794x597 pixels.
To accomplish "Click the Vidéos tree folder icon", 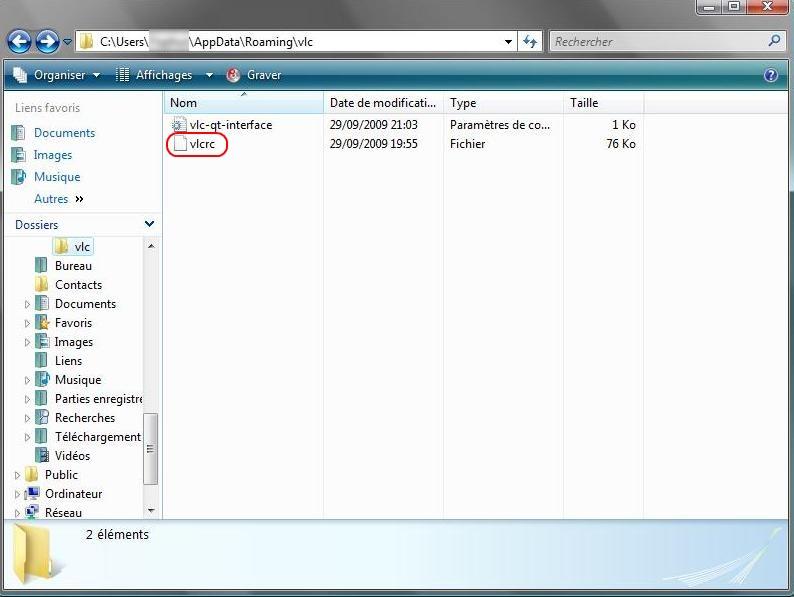I will [x=42, y=456].
